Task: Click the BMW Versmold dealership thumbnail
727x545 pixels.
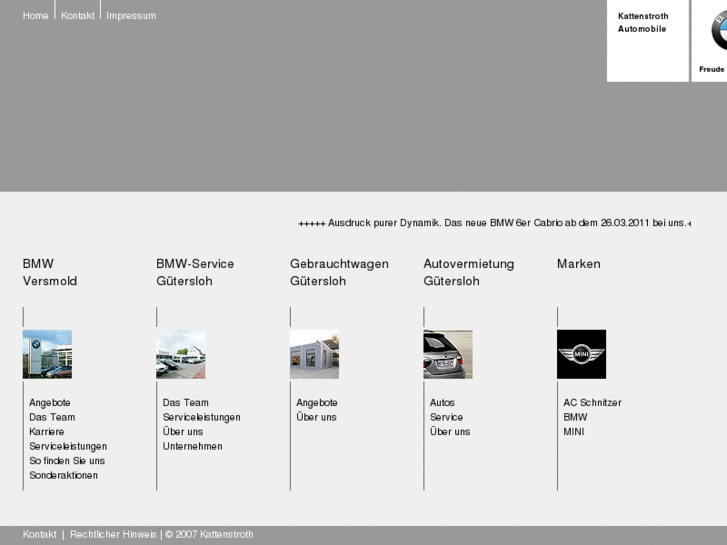Action: tap(47, 354)
